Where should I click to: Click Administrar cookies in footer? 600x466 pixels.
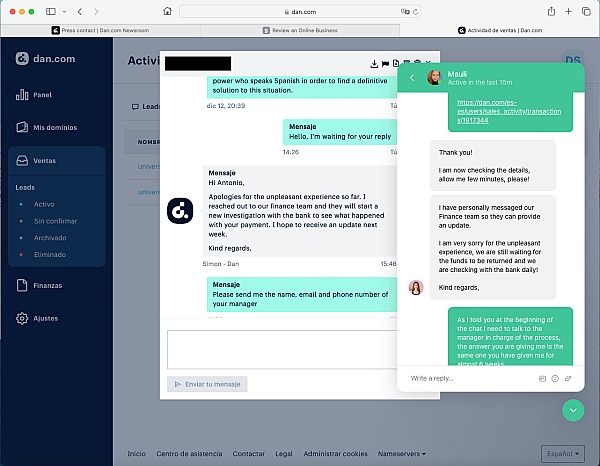335,454
